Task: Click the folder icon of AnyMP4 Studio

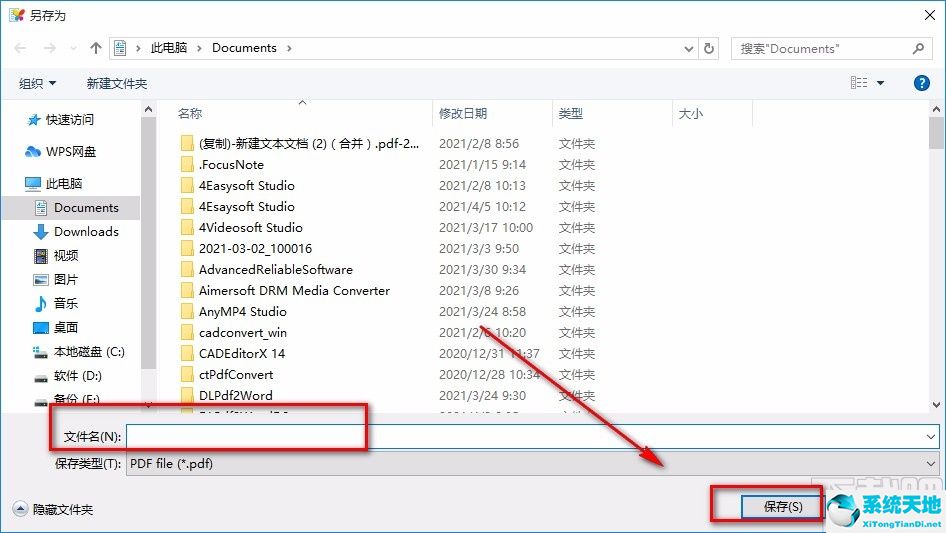Action: (187, 312)
